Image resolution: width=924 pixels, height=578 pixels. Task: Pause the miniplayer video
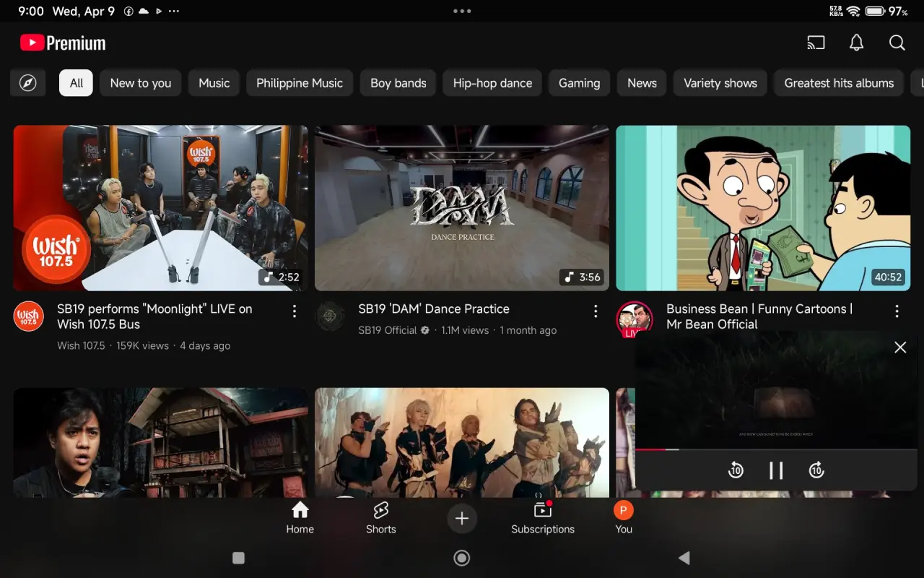(x=776, y=470)
